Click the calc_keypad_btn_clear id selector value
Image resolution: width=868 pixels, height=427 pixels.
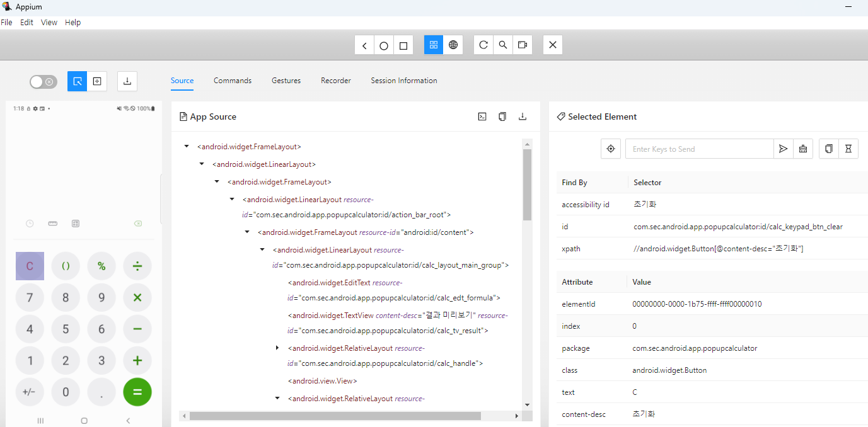pyautogui.click(x=738, y=227)
